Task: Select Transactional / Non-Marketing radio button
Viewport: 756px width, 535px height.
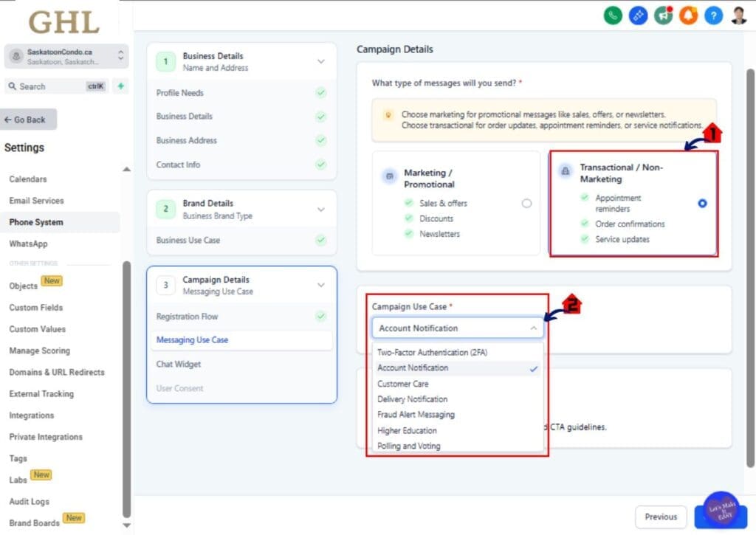Action: pyautogui.click(x=702, y=204)
